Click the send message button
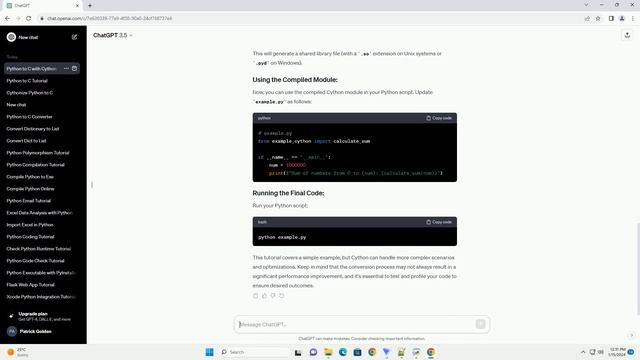640x360 pixels. pos(480,324)
